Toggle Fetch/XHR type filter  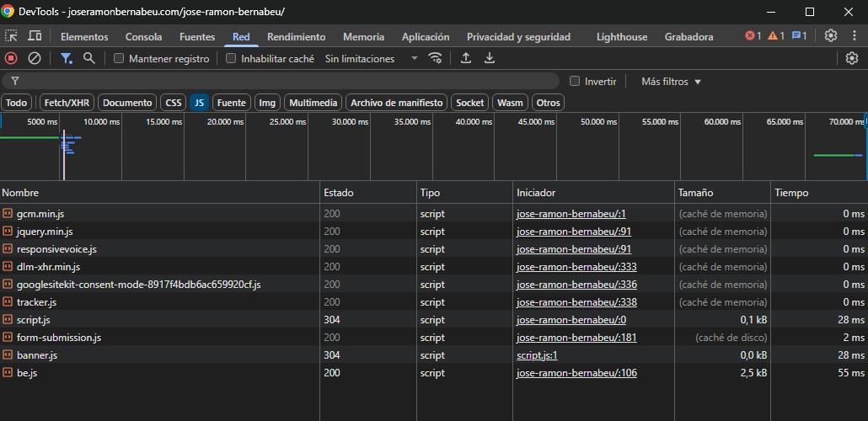[x=67, y=103]
